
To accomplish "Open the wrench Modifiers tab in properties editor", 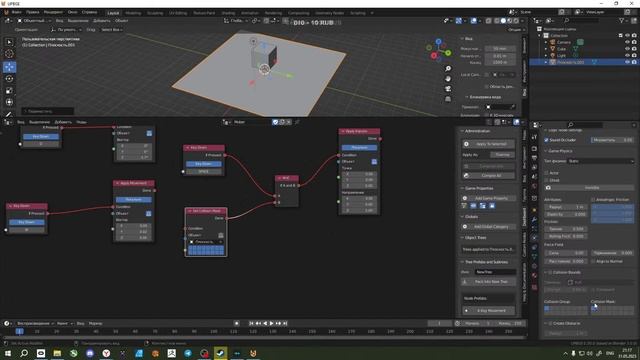I will [x=534, y=220].
